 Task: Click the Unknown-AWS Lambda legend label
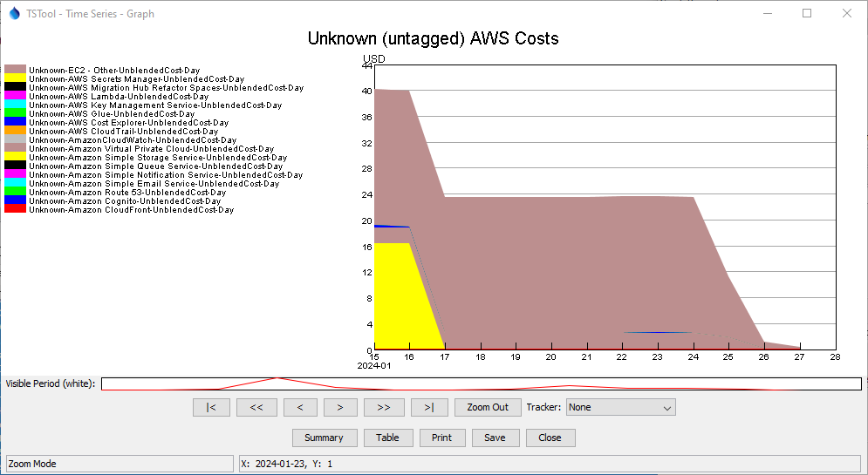tap(119, 96)
